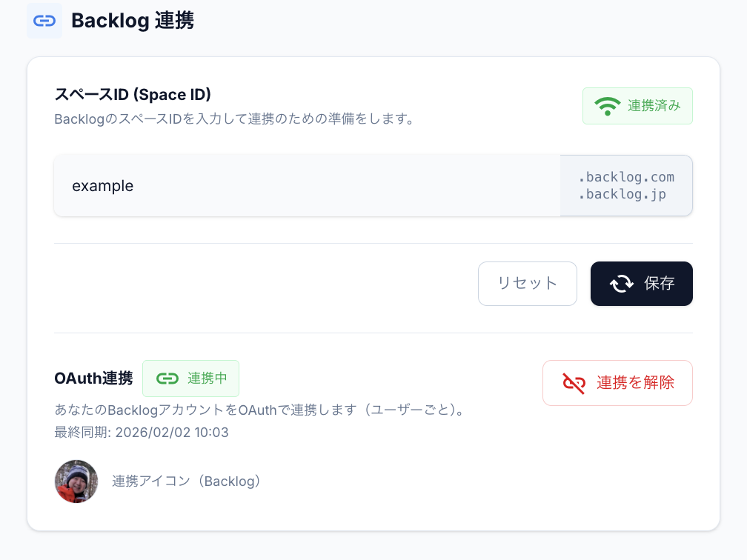Click the リセット reset button
The height and width of the screenshot is (560, 747).
pyautogui.click(x=528, y=283)
